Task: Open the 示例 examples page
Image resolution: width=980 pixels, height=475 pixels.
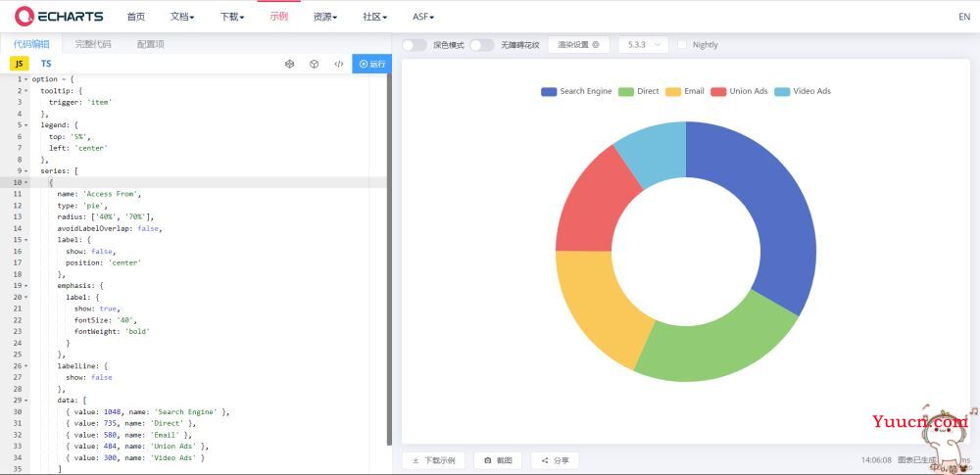Action: tap(278, 17)
